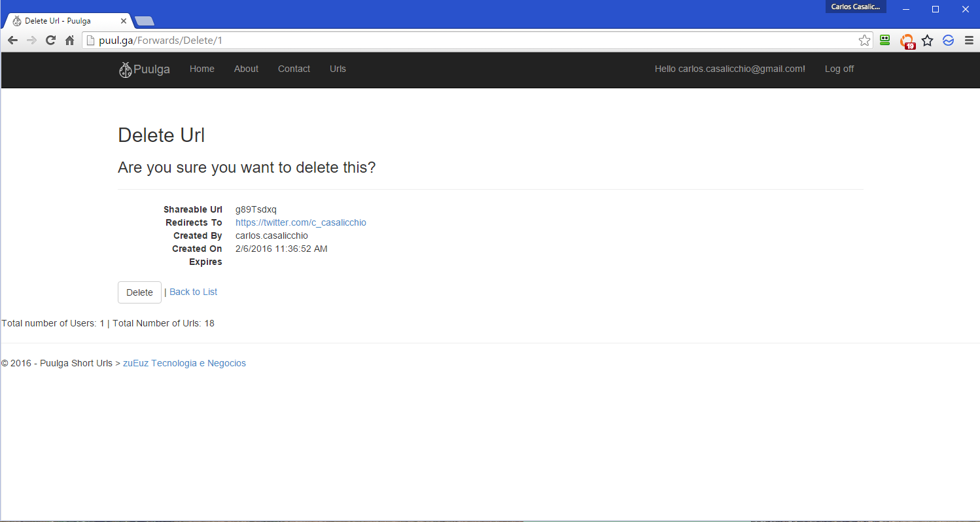Click the blue circular extension icon

948,41
